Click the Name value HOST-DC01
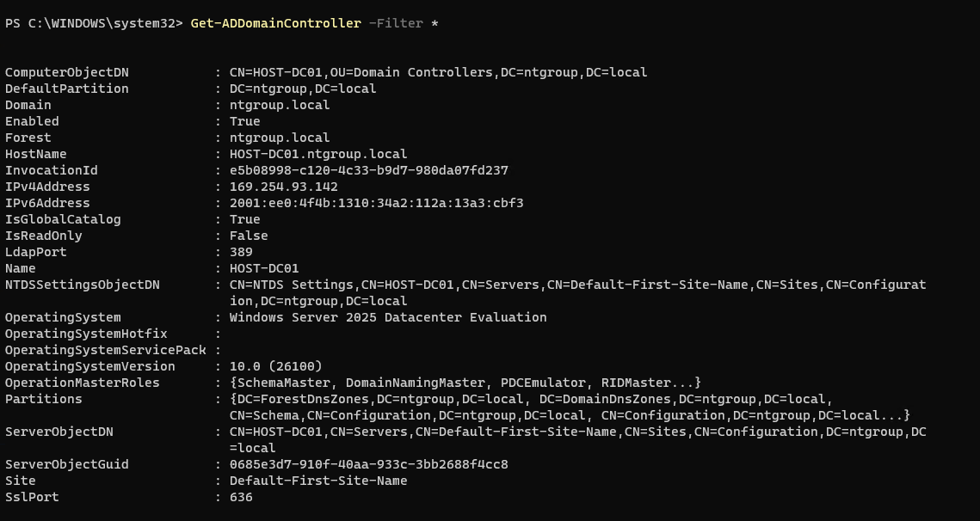Image resolution: width=980 pixels, height=521 pixels. tap(264, 268)
